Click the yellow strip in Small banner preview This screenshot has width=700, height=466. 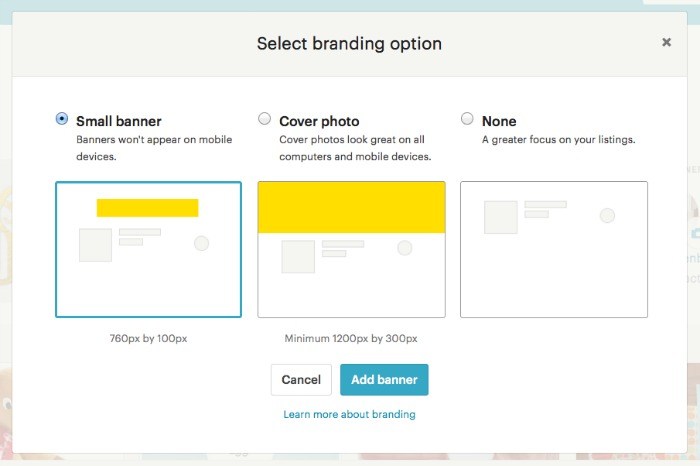pos(147,208)
